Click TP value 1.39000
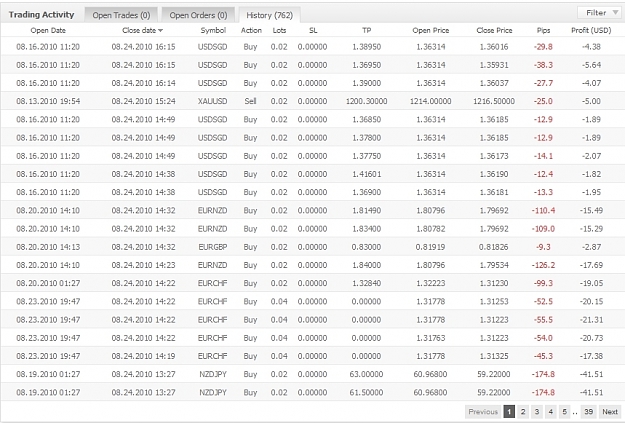 (x=366, y=83)
